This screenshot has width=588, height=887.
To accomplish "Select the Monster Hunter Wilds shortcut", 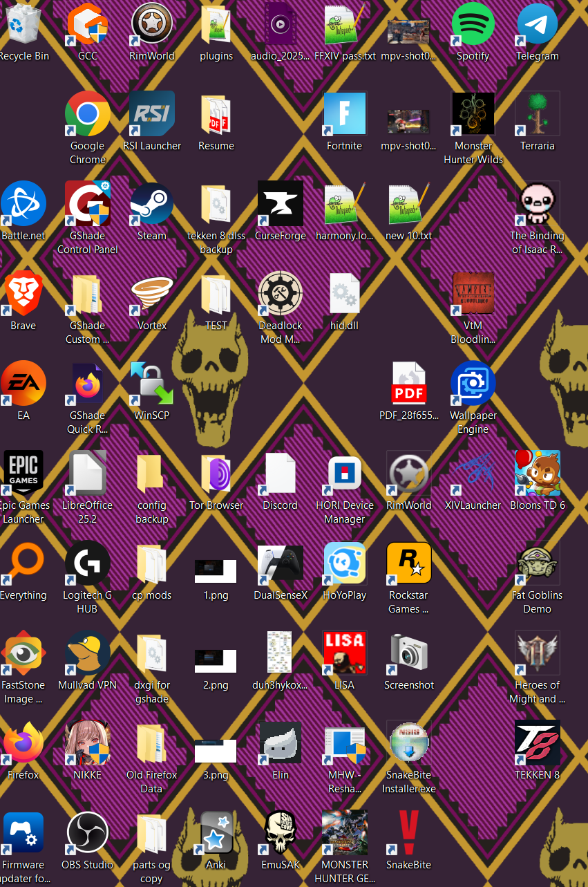I will [x=473, y=114].
